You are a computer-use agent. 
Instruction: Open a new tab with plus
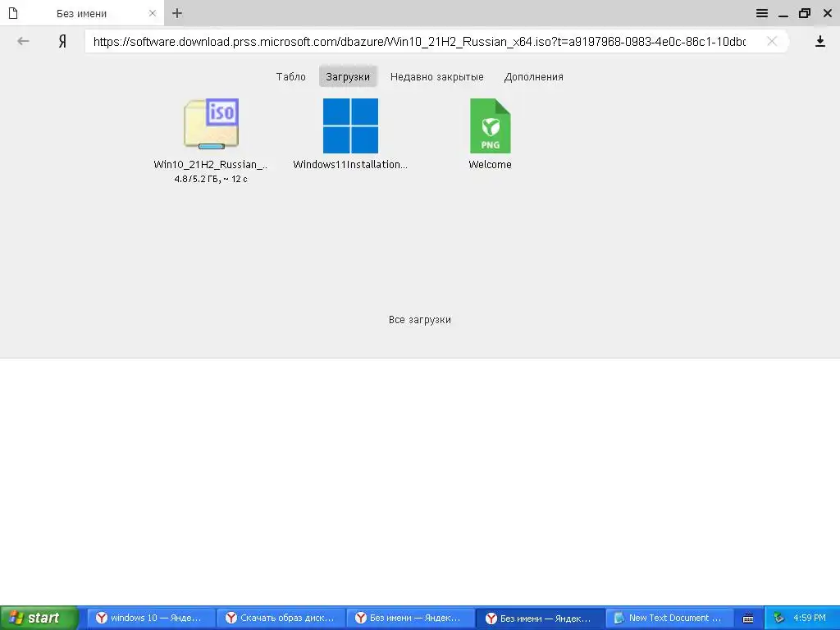click(177, 13)
